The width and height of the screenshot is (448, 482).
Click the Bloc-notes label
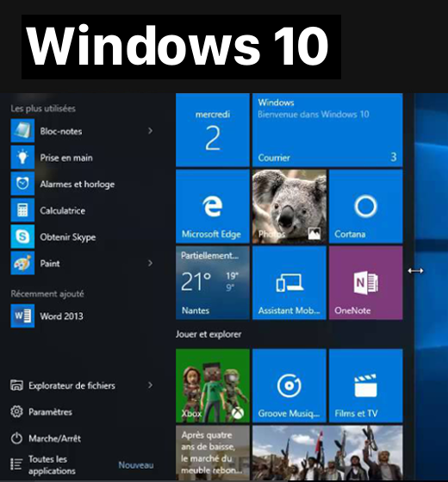pyautogui.click(x=61, y=132)
